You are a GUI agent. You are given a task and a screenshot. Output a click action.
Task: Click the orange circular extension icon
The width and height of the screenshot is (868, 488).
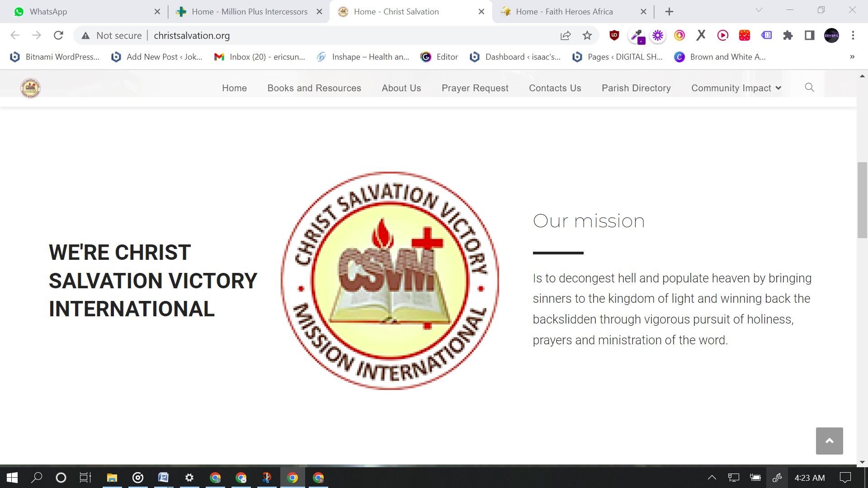coord(679,35)
